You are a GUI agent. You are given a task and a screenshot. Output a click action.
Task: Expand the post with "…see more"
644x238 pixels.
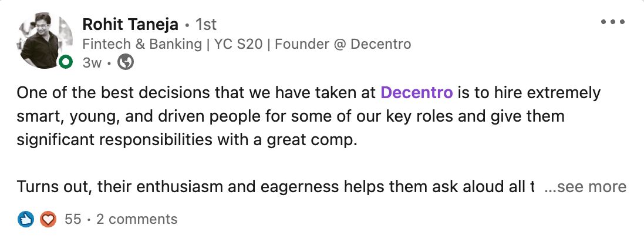[x=585, y=187]
